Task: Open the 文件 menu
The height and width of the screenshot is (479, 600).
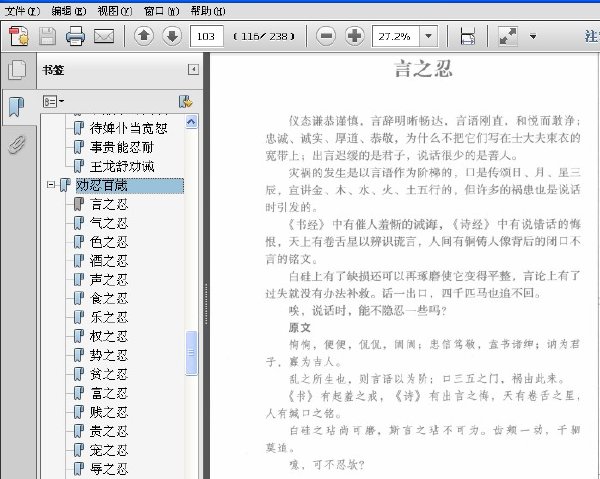Action: [x=22, y=11]
